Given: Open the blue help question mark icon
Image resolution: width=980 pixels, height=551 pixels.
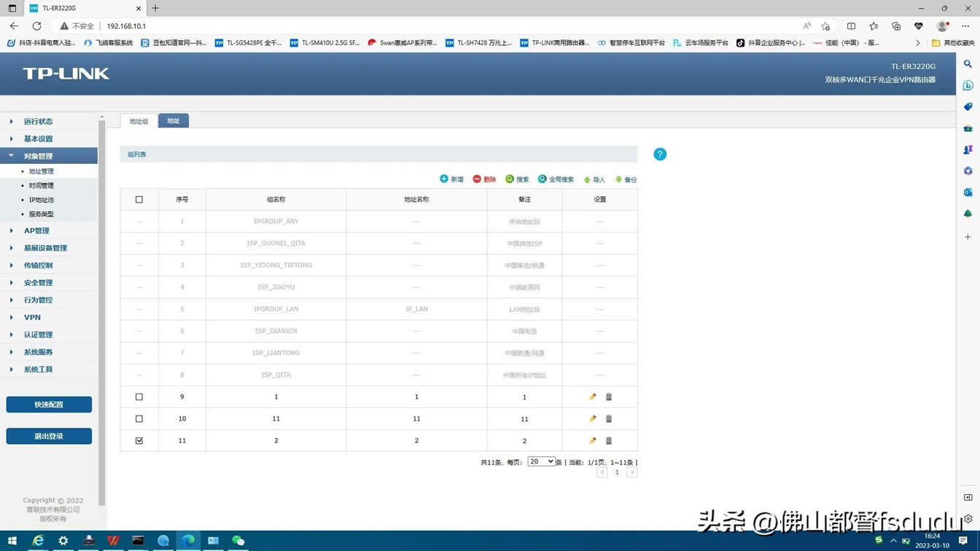Looking at the screenshot, I should (660, 155).
